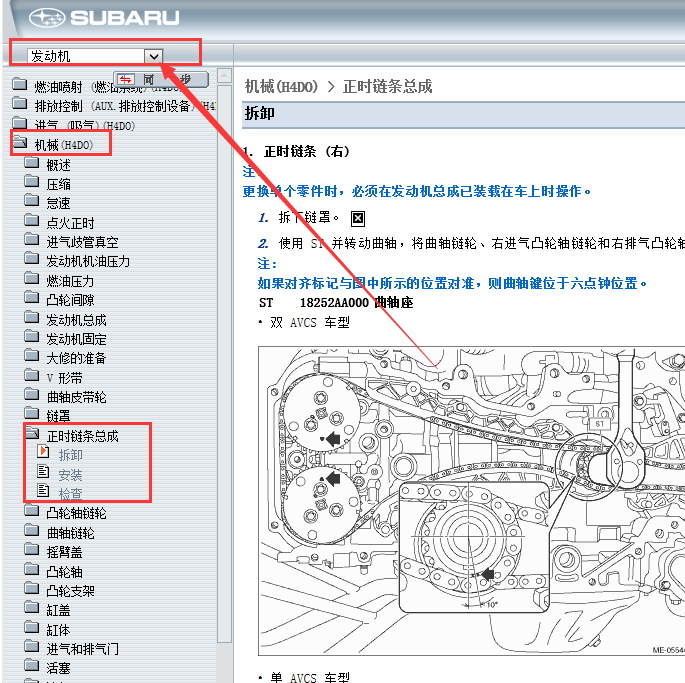Open the 进气 (吸气) folder icon

19,122
